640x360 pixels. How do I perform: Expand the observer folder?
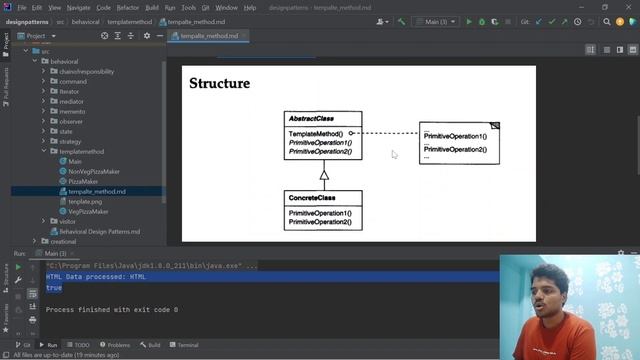44,121
